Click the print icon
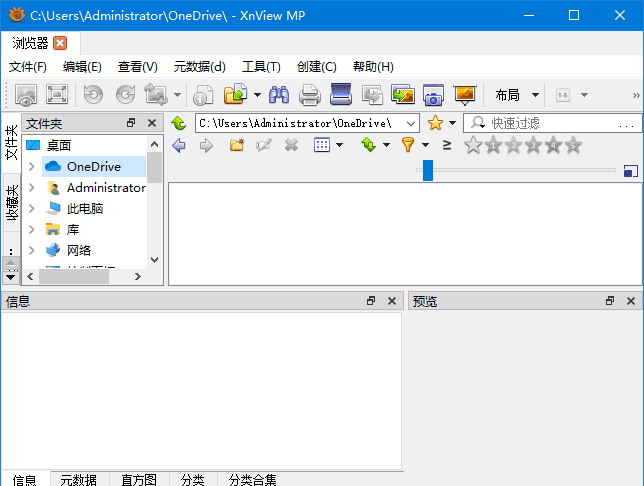 [x=310, y=95]
